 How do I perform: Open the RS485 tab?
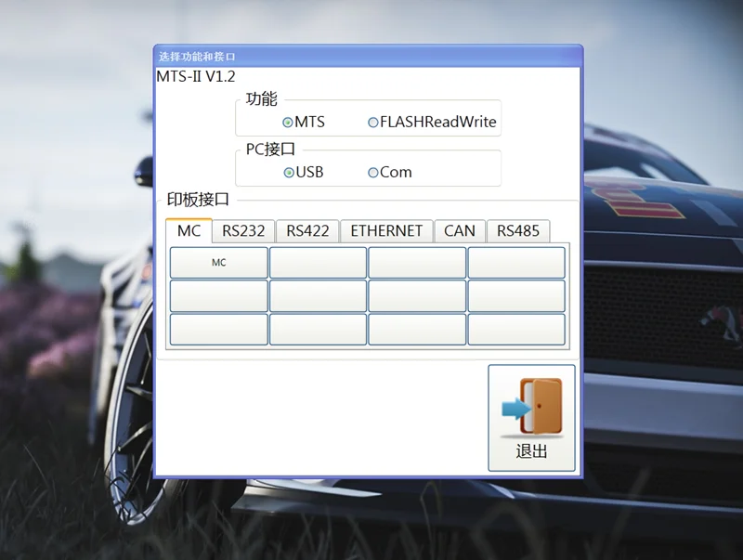[x=518, y=231]
